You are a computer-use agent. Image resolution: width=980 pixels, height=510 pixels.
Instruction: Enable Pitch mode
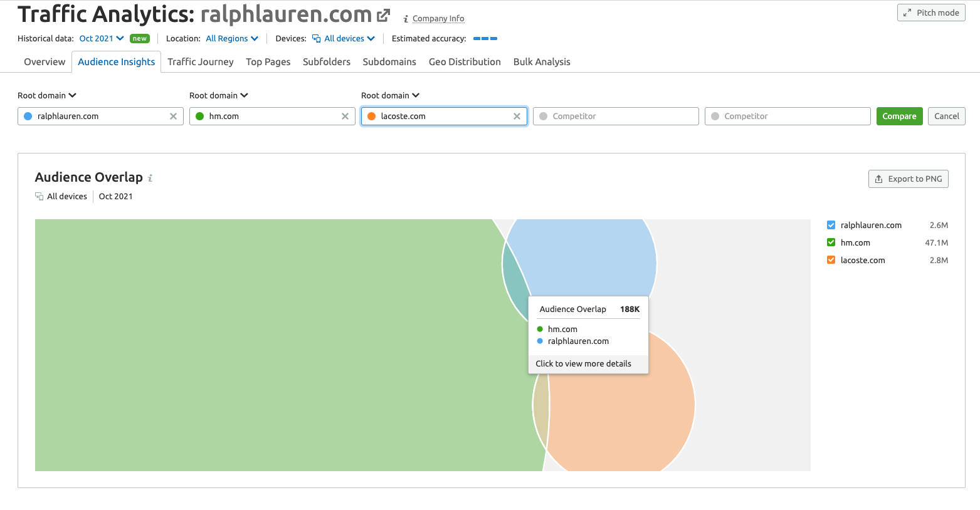(931, 13)
